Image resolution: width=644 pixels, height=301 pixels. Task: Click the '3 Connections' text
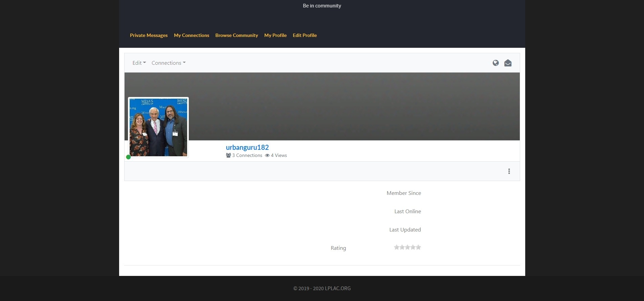(247, 155)
